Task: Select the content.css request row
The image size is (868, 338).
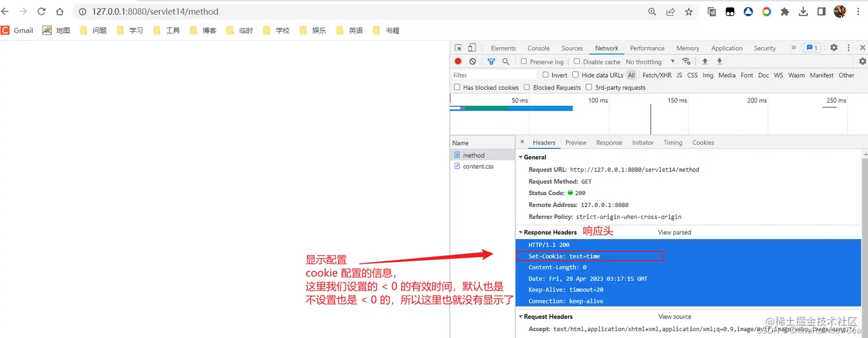Action: [x=482, y=166]
